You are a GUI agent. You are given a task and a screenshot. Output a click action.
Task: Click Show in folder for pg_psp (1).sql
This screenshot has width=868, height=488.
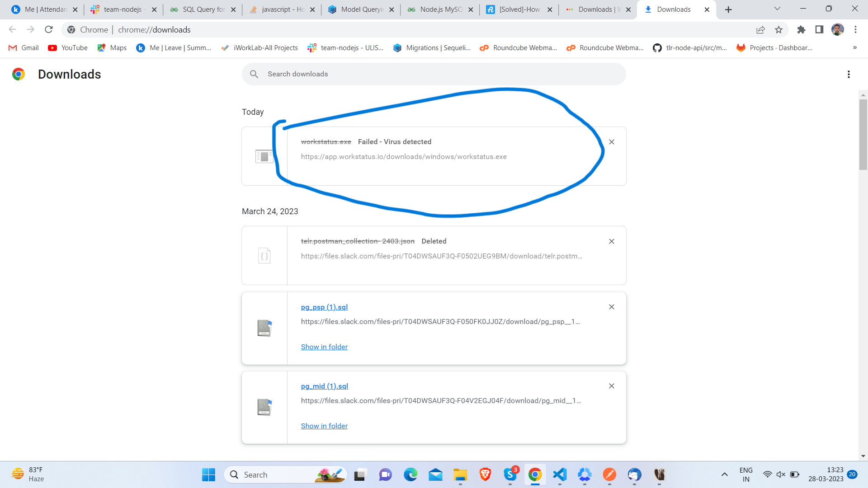(324, 347)
